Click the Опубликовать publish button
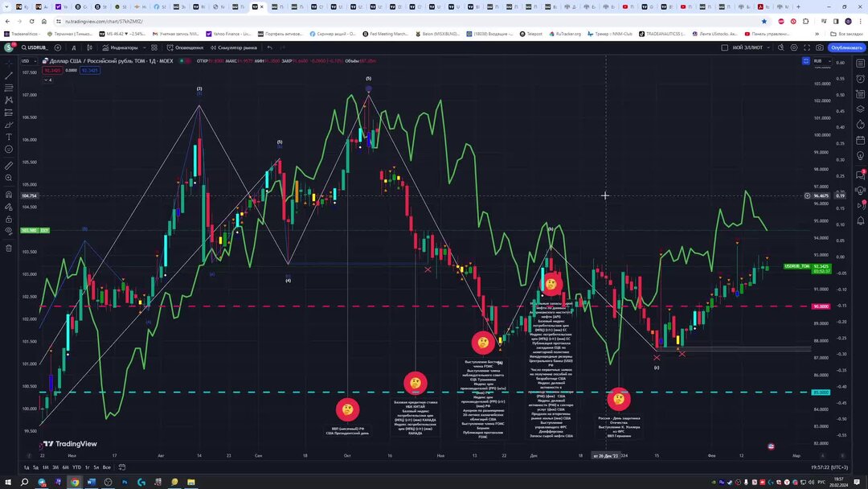Screen dimensions: 868x489 point(846,47)
